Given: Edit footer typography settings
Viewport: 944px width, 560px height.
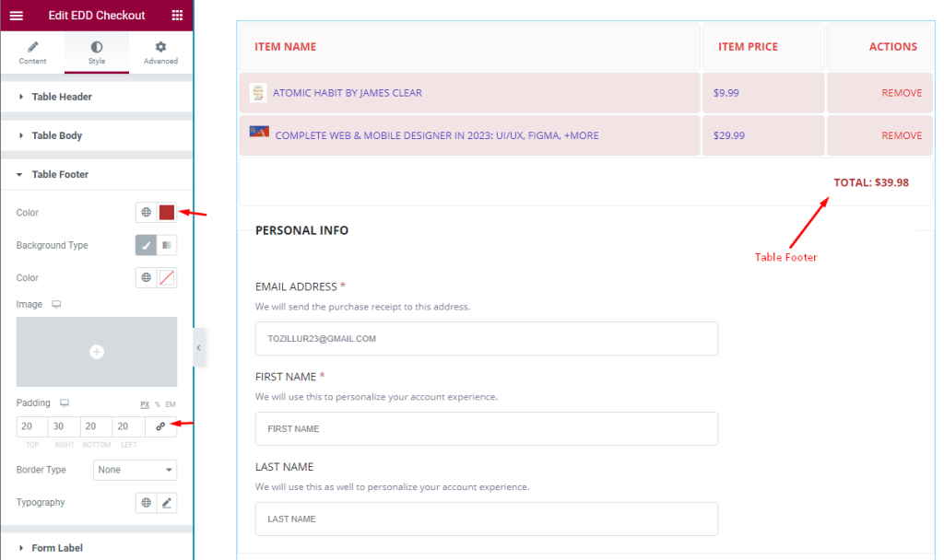Looking at the screenshot, I should click(167, 503).
